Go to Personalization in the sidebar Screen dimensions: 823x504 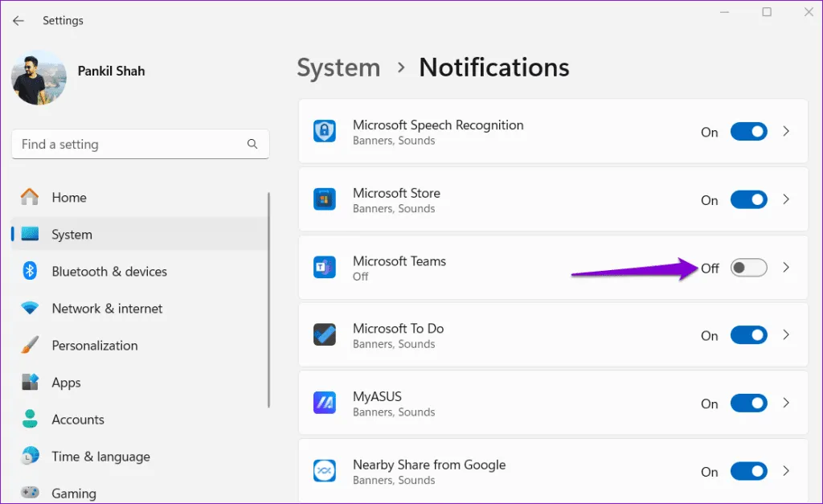click(x=95, y=346)
